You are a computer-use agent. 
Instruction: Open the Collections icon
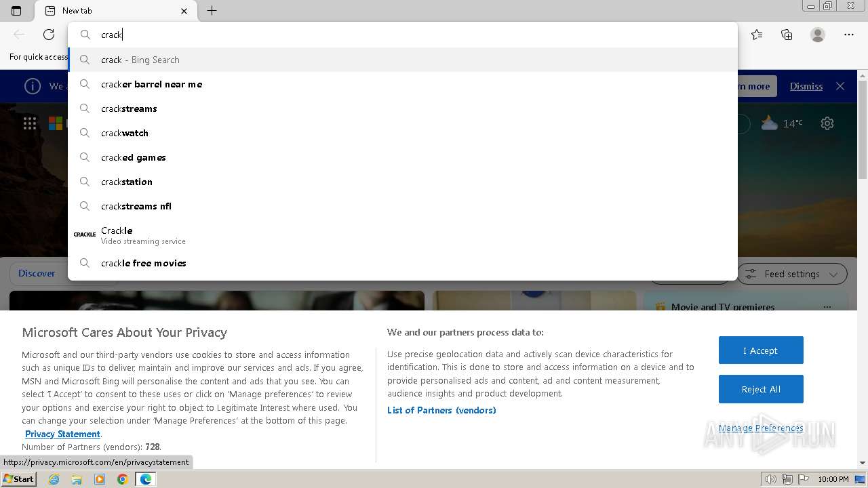coord(787,35)
